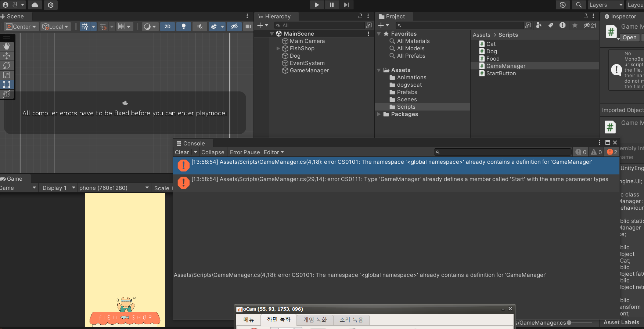Open Hierarchy panel more options menu
644x329 pixels.
tap(368, 16)
